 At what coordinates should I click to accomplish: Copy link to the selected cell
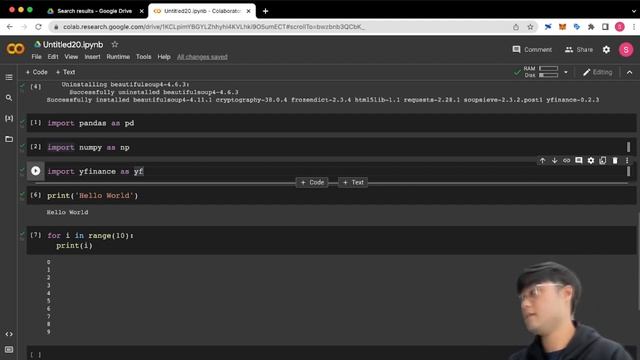coord(567,160)
